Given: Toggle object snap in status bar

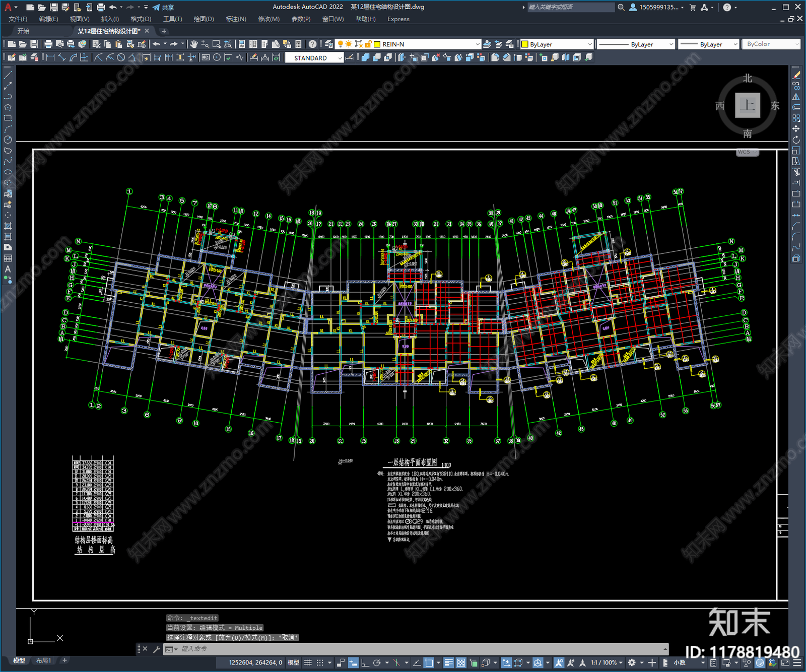Looking at the screenshot, I should click(429, 662).
